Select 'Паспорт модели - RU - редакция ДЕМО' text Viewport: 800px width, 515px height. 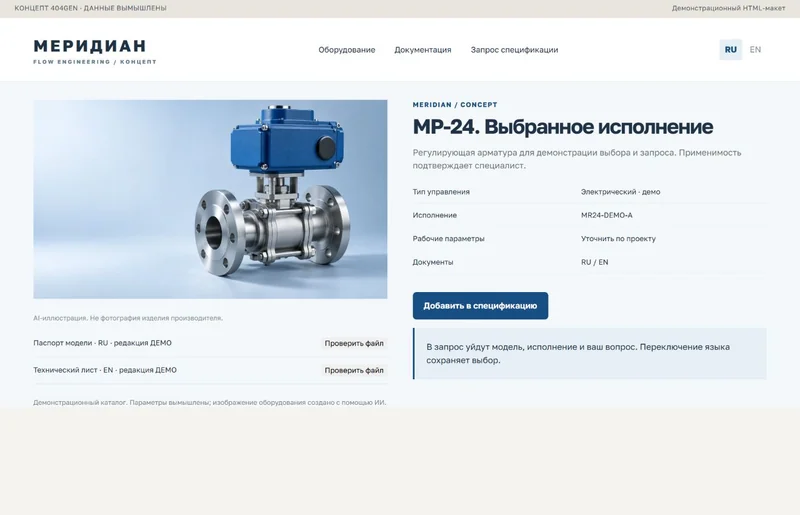point(103,343)
